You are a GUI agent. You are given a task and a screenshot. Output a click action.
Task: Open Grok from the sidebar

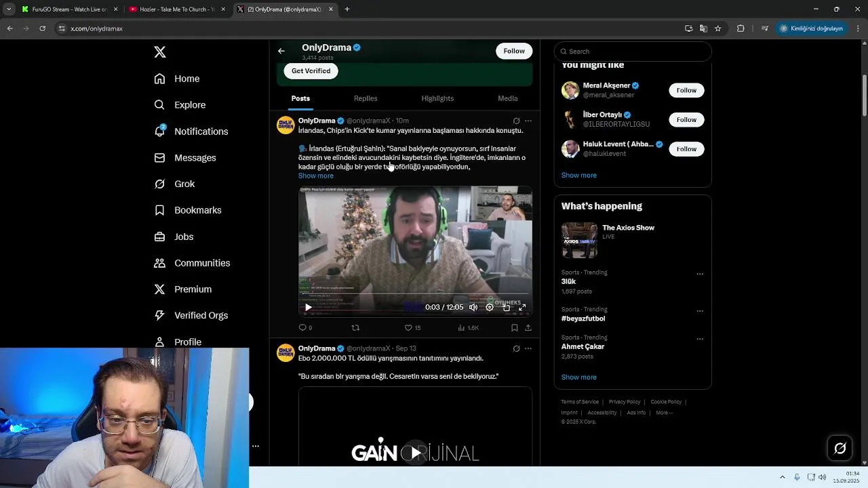174,184
